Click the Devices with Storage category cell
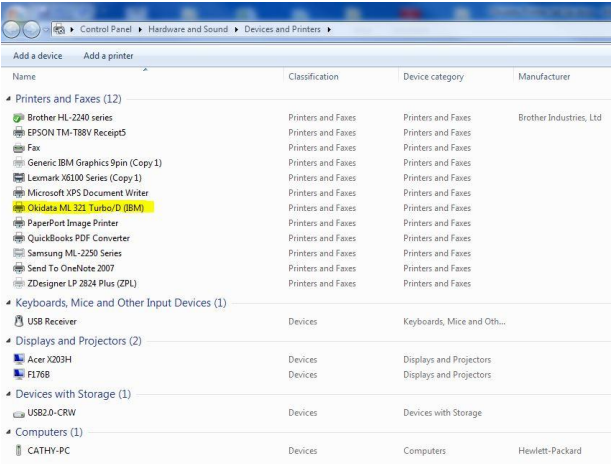This screenshot has width=613, height=464. 443,413
